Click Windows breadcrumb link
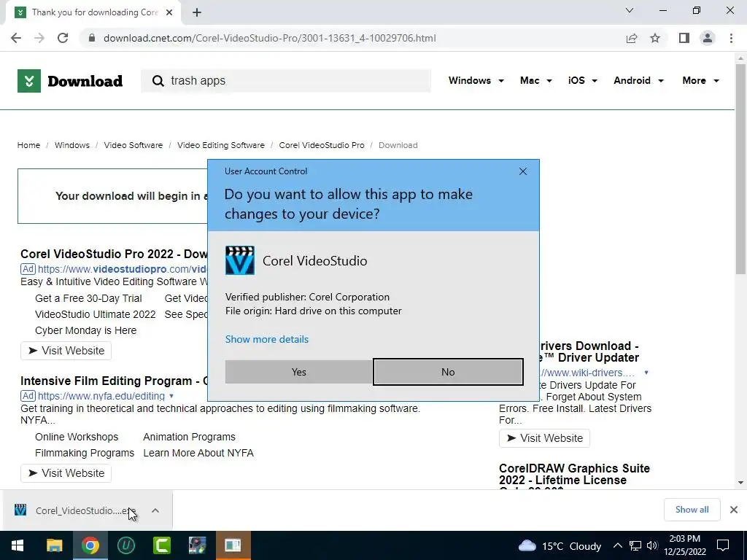 (72, 145)
